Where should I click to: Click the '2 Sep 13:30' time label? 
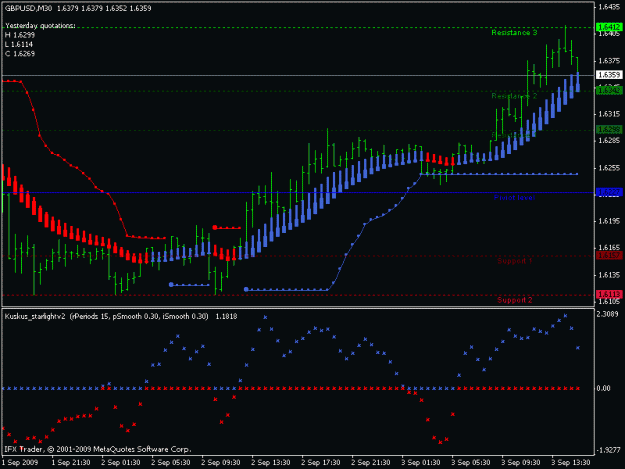point(271,463)
